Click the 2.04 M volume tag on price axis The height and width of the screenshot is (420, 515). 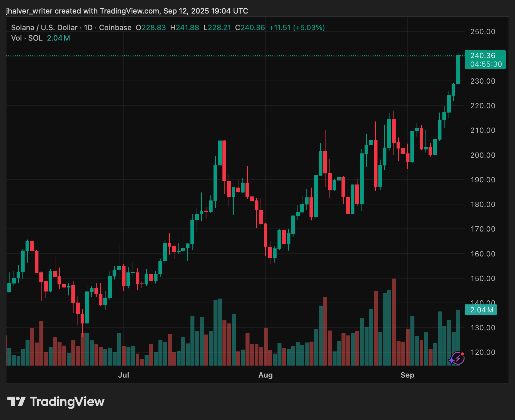pos(481,310)
